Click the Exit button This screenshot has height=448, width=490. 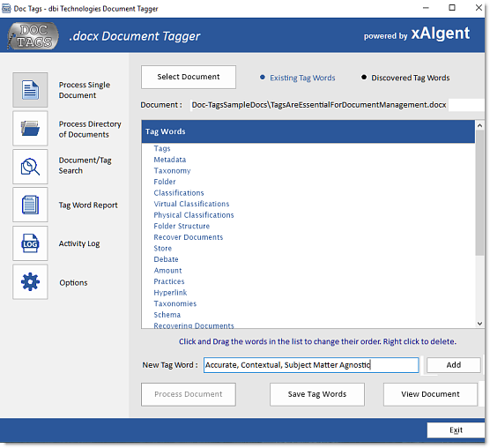[456, 430]
